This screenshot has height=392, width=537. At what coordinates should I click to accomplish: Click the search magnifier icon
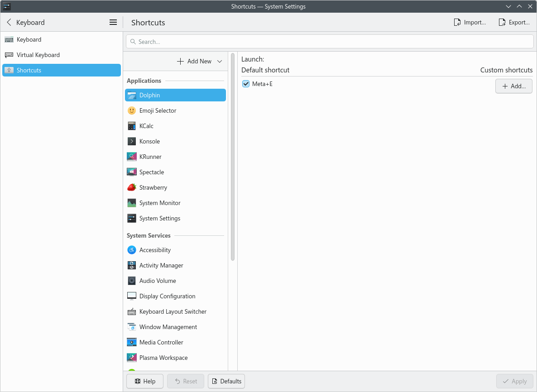(133, 42)
